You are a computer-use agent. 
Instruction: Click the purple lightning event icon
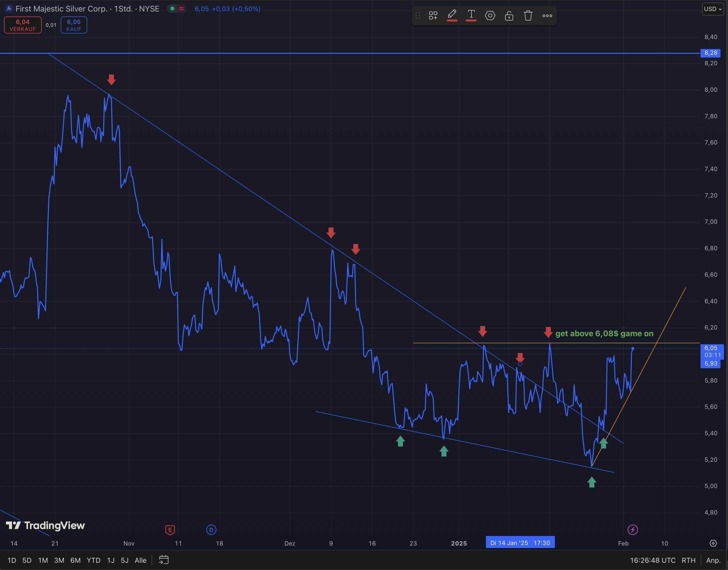click(633, 529)
